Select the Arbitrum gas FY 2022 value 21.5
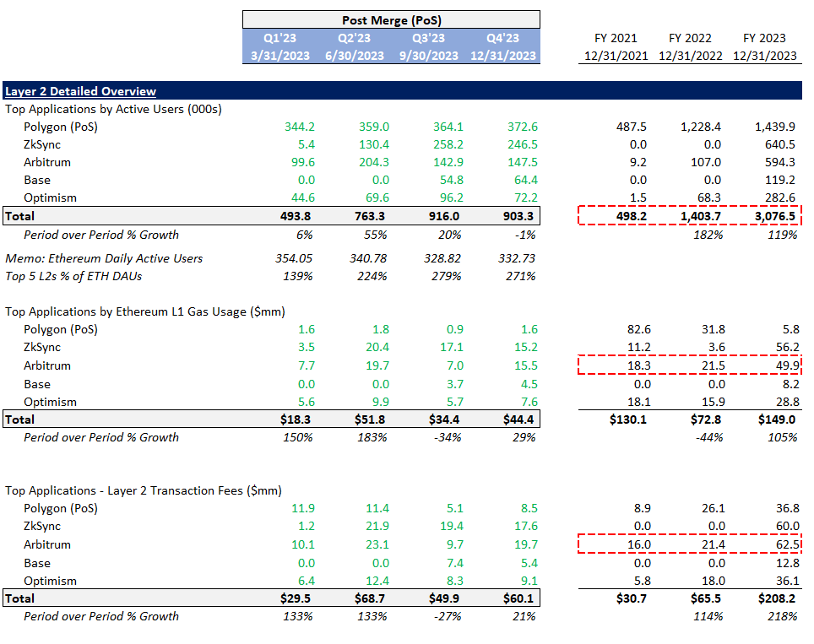 click(x=714, y=365)
